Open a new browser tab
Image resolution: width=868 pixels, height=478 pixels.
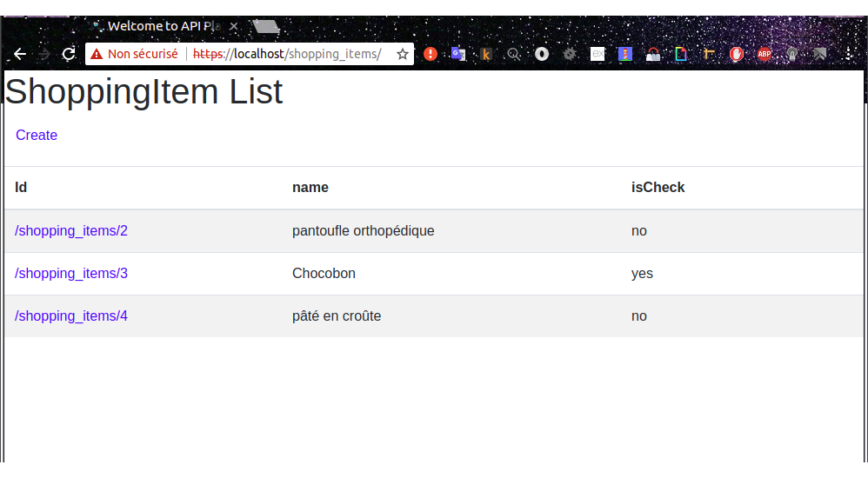[266, 26]
